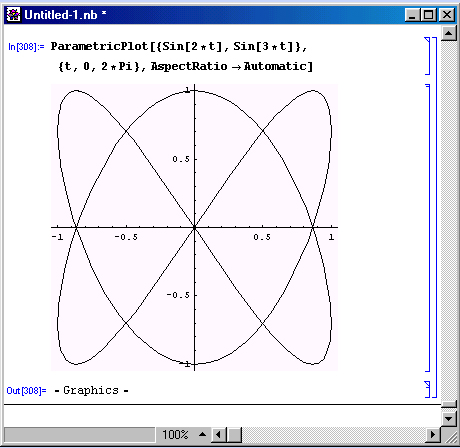Screen dimensions: 460x448
Task: Minimize the Untitled-1.nb window
Action: point(412,15)
